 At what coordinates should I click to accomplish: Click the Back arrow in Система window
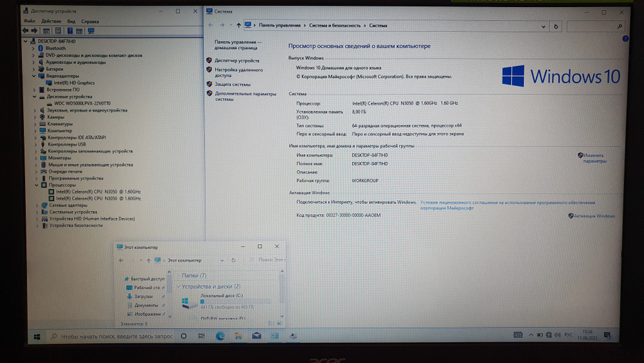pyautogui.click(x=211, y=25)
